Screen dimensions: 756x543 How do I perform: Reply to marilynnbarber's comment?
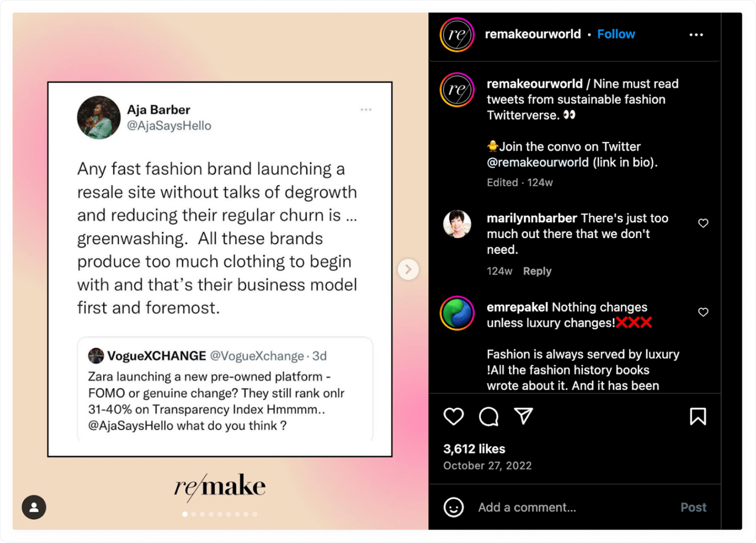click(537, 271)
